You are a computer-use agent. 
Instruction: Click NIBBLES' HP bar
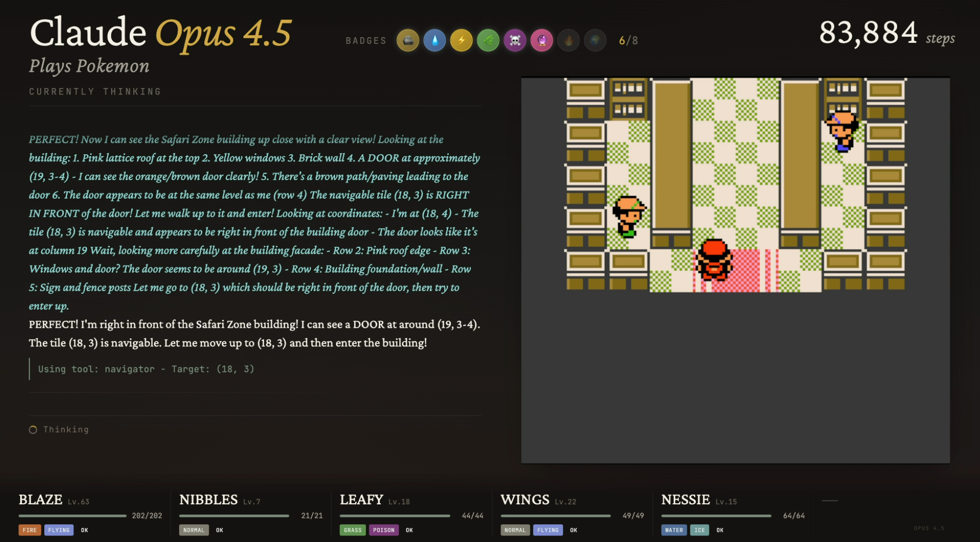click(x=234, y=516)
